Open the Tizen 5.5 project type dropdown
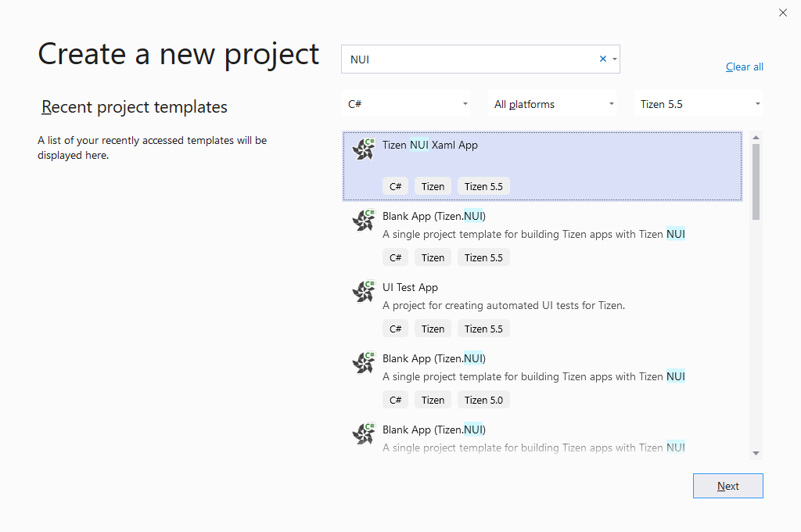Image resolution: width=801 pixels, height=532 pixels. [x=698, y=104]
